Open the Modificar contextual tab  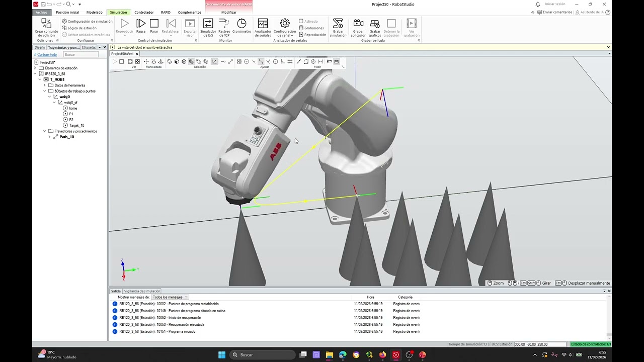229,12
